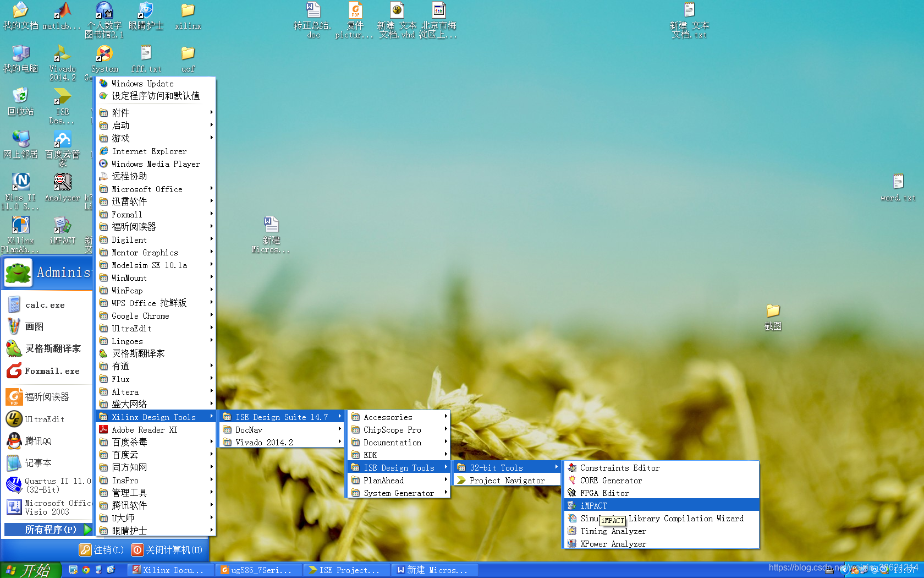Expand ChipScope Pro submenu arrow
This screenshot has width=924, height=578.
pyautogui.click(x=446, y=429)
